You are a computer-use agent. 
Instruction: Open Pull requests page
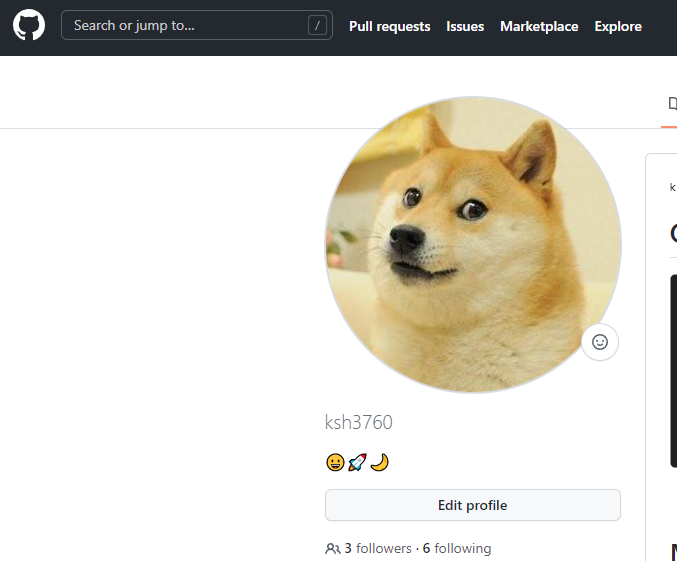click(x=389, y=26)
